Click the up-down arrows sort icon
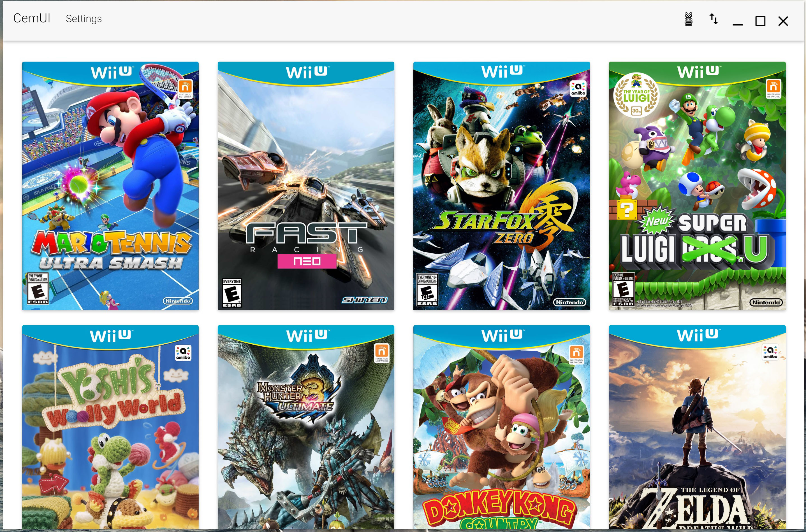The width and height of the screenshot is (806, 532). point(714,19)
